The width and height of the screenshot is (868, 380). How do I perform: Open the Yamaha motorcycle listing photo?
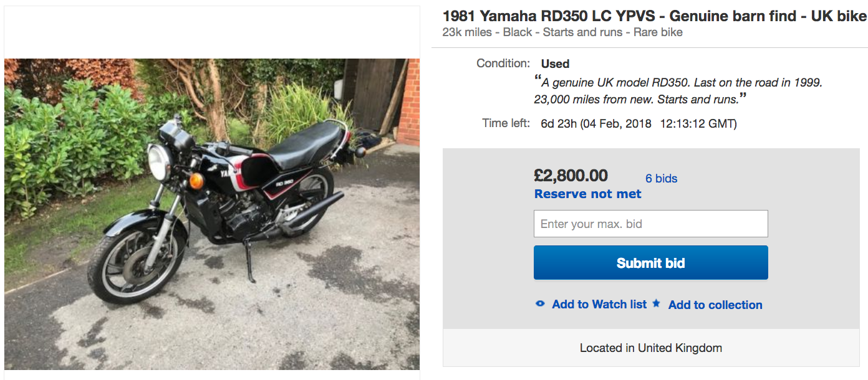(x=212, y=214)
